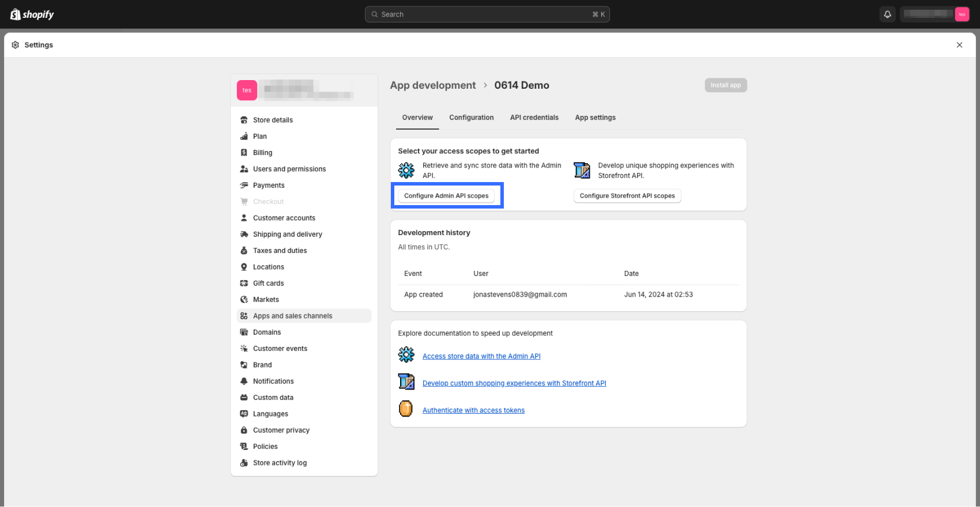Go to the App settings tab

click(595, 118)
